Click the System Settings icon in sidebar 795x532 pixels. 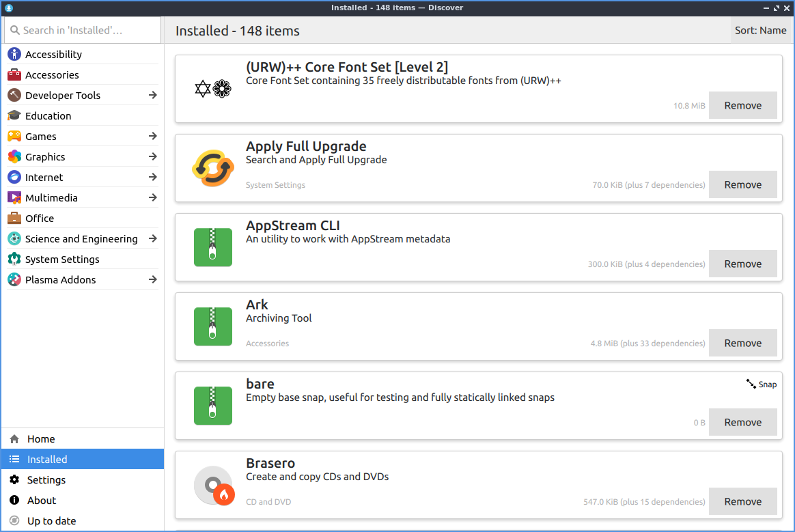(14, 259)
